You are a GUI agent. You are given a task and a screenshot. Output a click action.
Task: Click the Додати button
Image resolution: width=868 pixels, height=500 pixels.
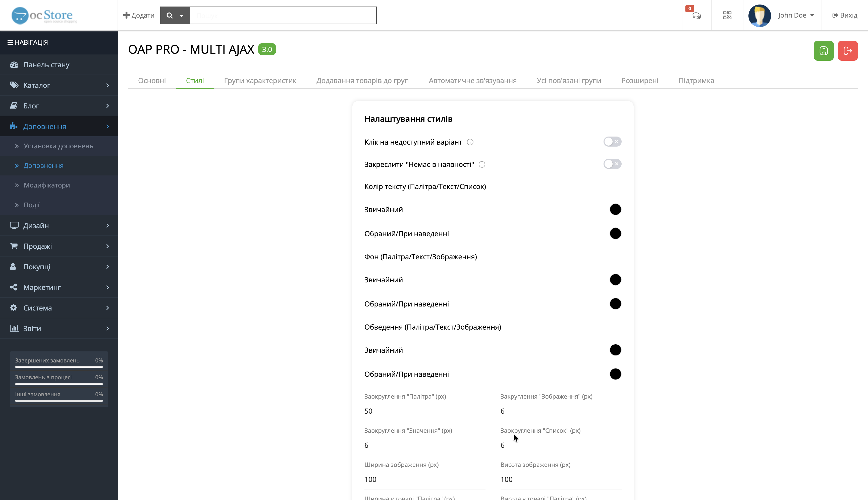point(139,16)
